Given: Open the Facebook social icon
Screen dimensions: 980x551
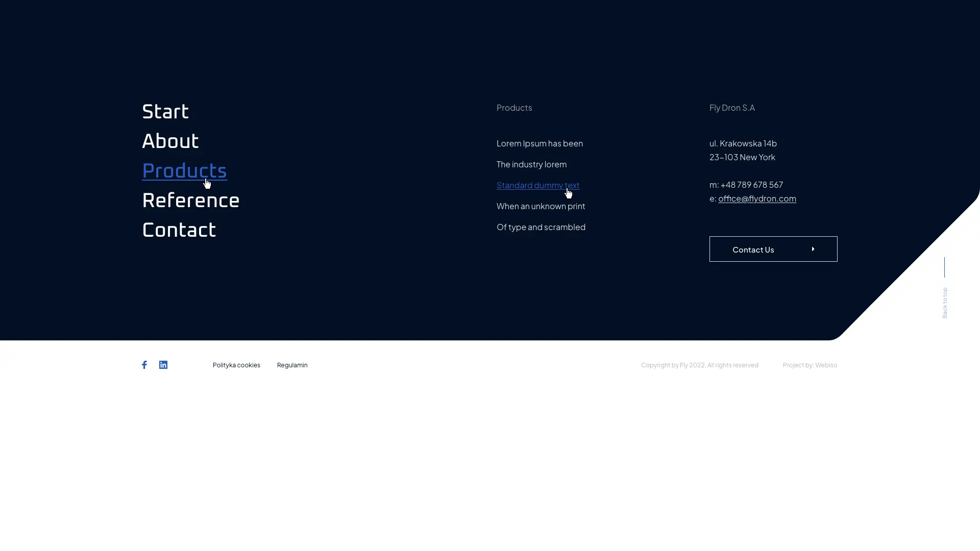Looking at the screenshot, I should [144, 365].
